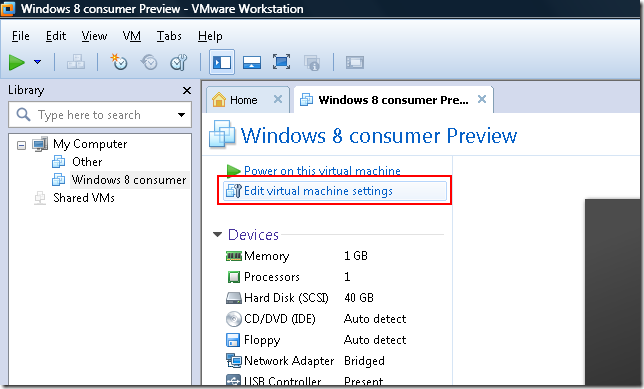
Task: Click the library search field
Action: tap(100, 115)
